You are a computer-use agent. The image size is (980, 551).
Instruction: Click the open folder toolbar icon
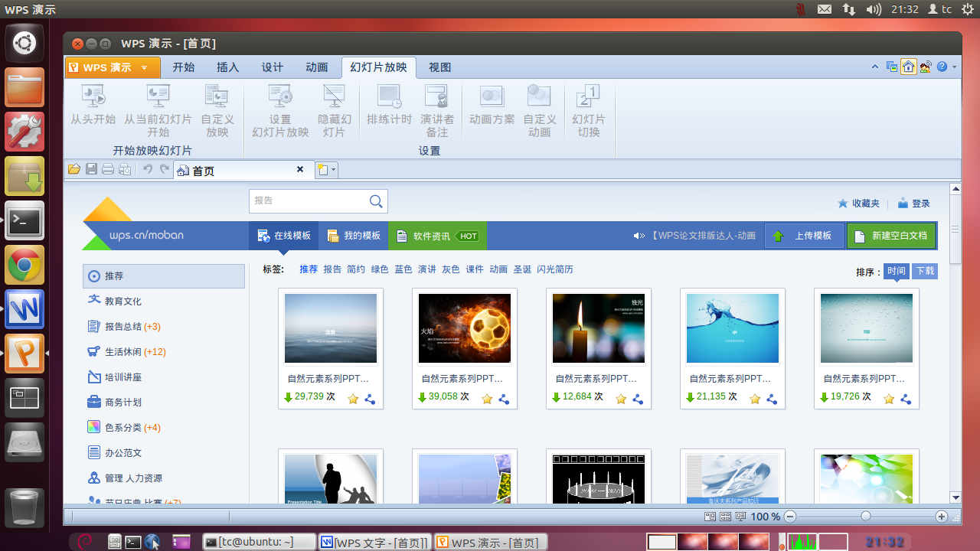click(x=74, y=169)
